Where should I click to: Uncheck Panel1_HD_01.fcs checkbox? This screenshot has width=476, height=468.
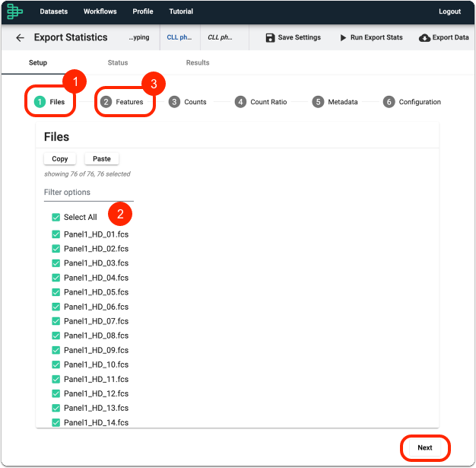click(56, 234)
